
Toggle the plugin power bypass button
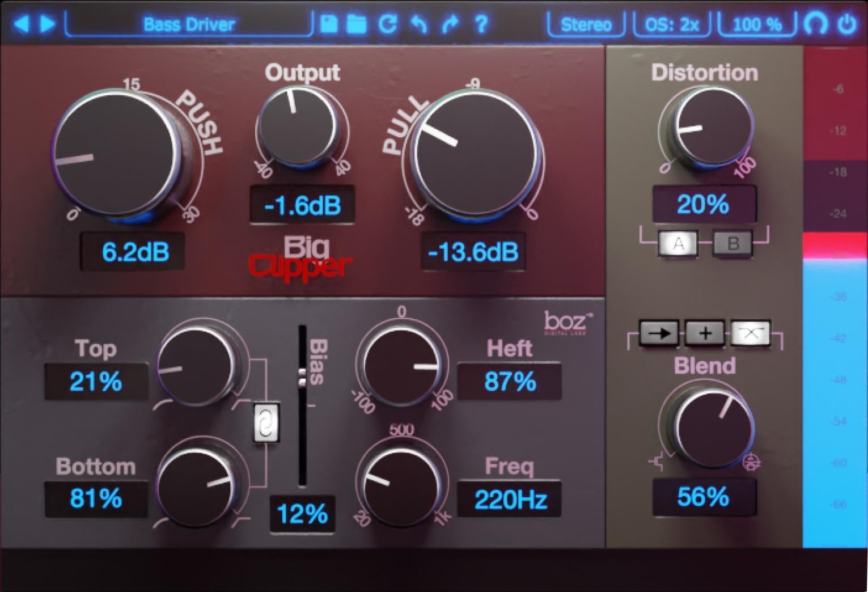[847, 24]
